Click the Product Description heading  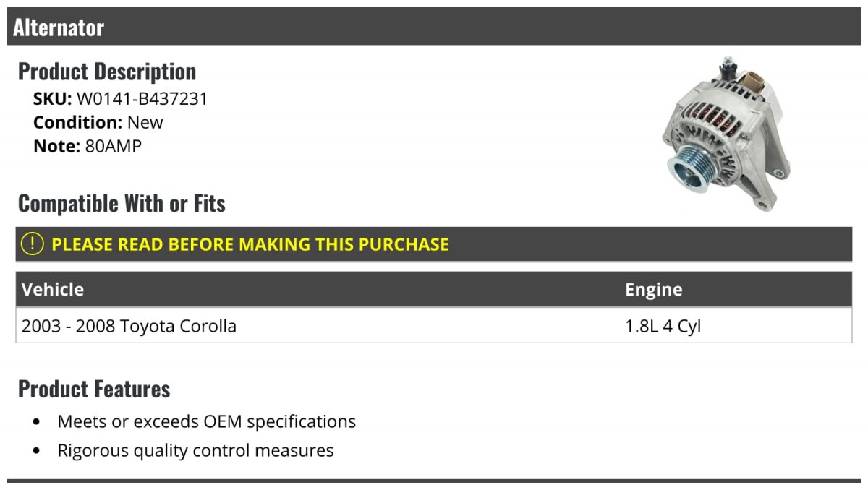click(107, 72)
